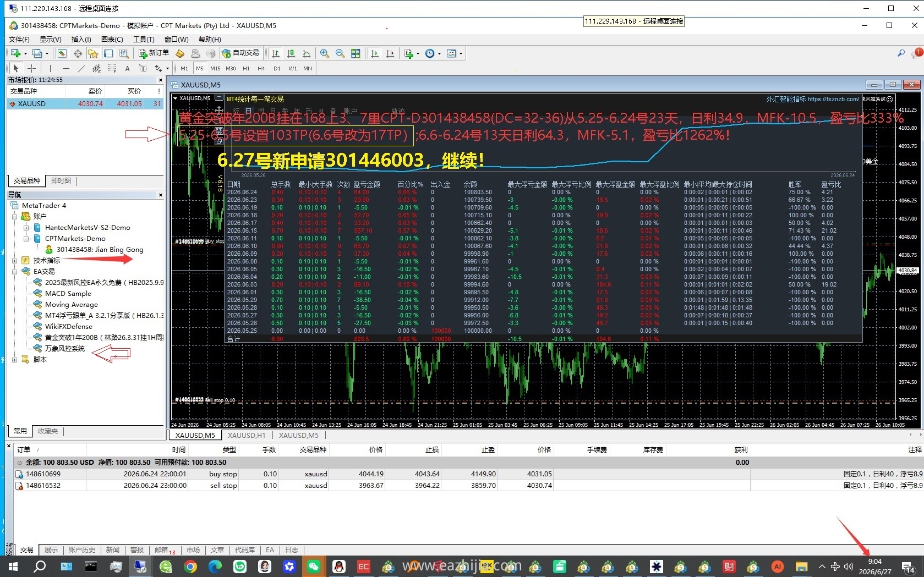Viewport: 924px width, 577px height.
Task: Select the horizontal line drawing tool
Action: [66, 68]
